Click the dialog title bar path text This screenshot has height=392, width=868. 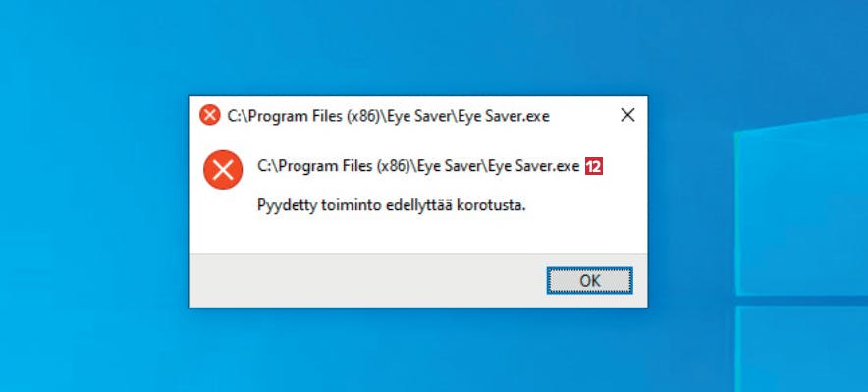[388, 116]
